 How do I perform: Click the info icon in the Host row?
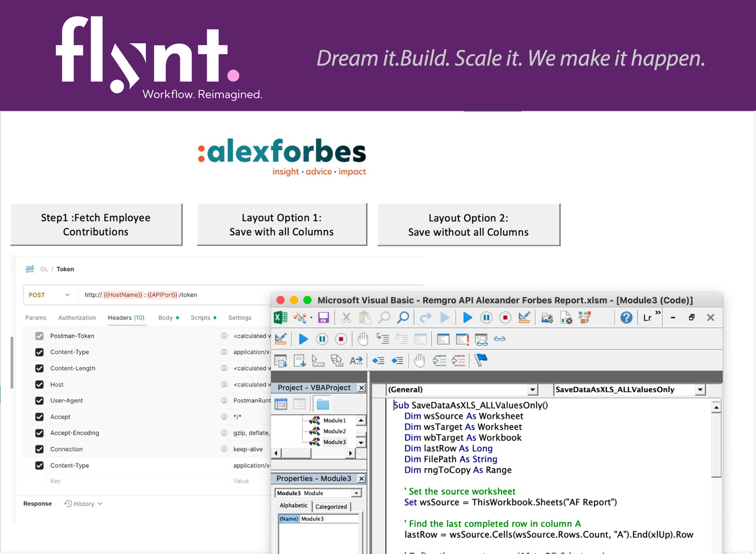pyautogui.click(x=224, y=385)
